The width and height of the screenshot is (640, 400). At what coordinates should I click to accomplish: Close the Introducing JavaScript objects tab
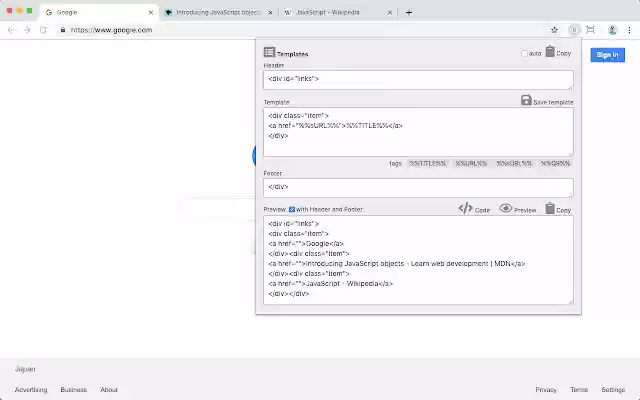point(270,13)
